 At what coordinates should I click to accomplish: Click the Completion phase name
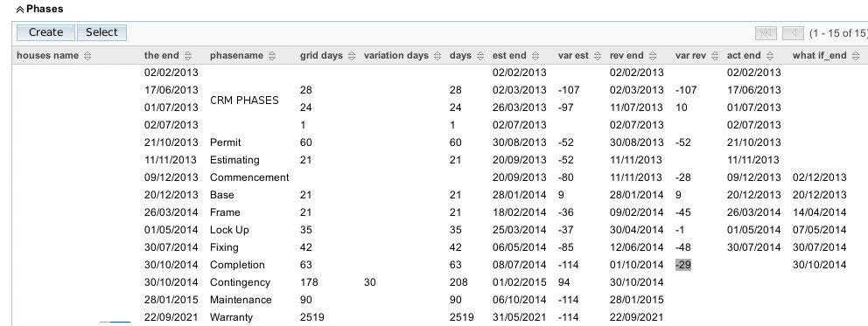(x=237, y=265)
